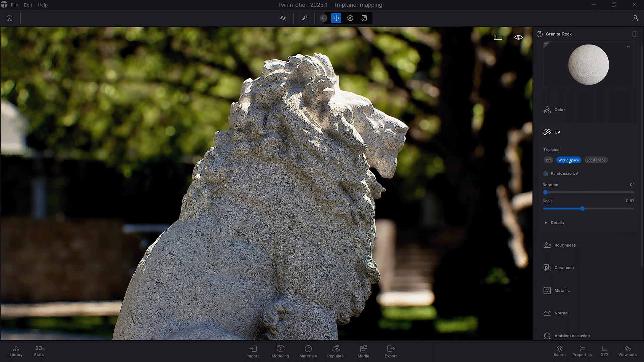Open material preview more options menu
The image size is (644, 362).
click(x=628, y=47)
